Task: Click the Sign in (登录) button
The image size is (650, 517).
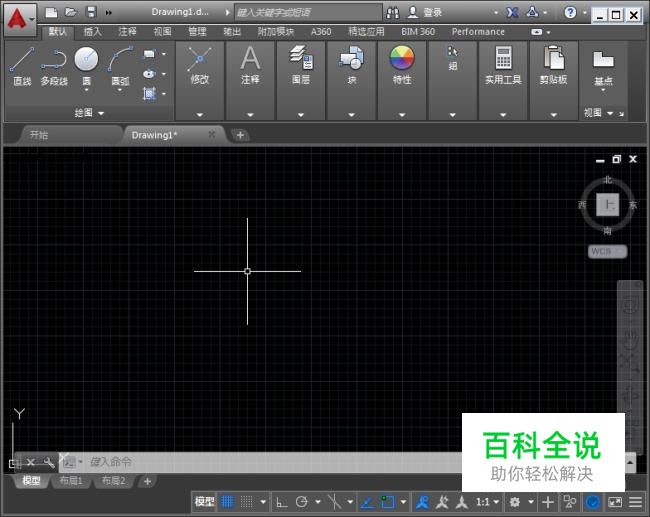Action: [425, 12]
